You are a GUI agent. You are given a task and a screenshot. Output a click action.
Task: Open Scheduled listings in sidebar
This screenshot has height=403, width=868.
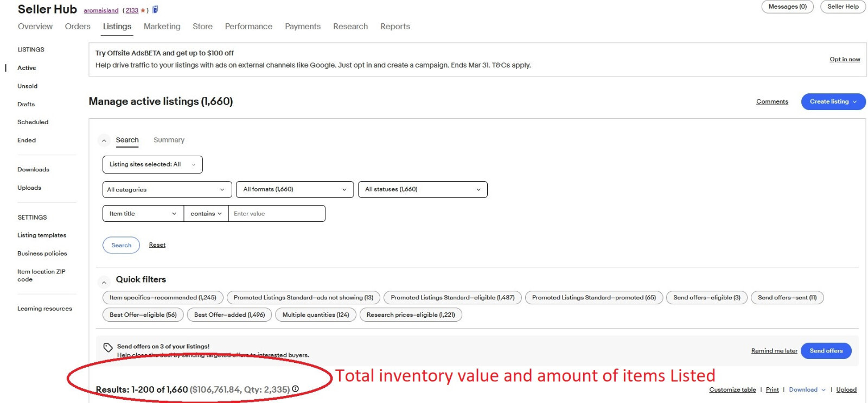33,122
